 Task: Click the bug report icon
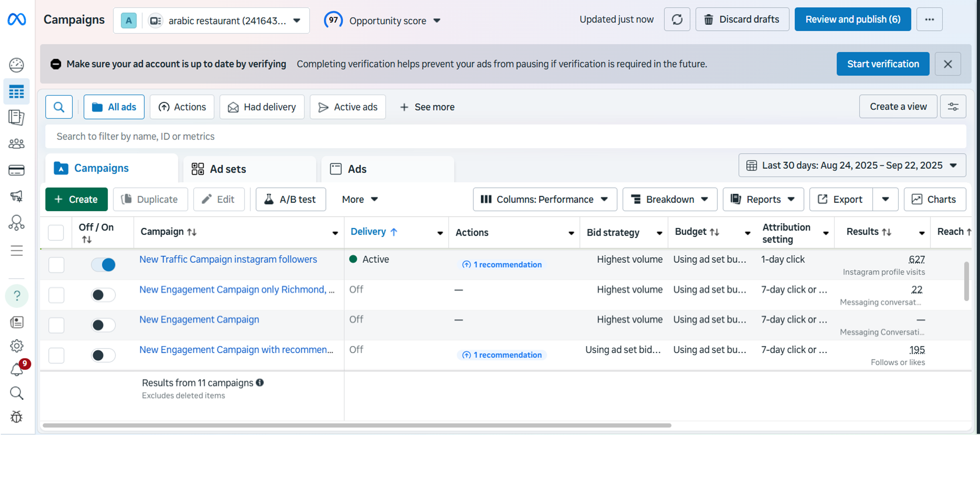(16, 416)
